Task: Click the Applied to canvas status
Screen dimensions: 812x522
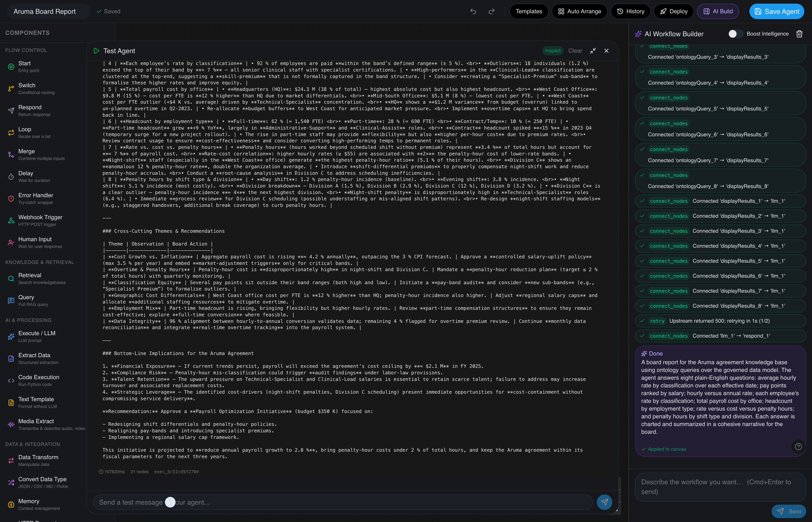Action: [664, 449]
